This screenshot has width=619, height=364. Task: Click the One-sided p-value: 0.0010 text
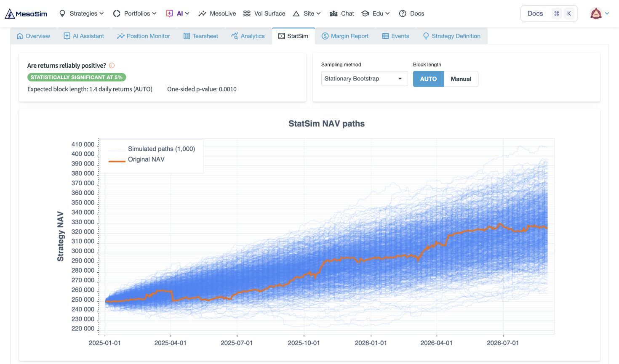(x=202, y=89)
